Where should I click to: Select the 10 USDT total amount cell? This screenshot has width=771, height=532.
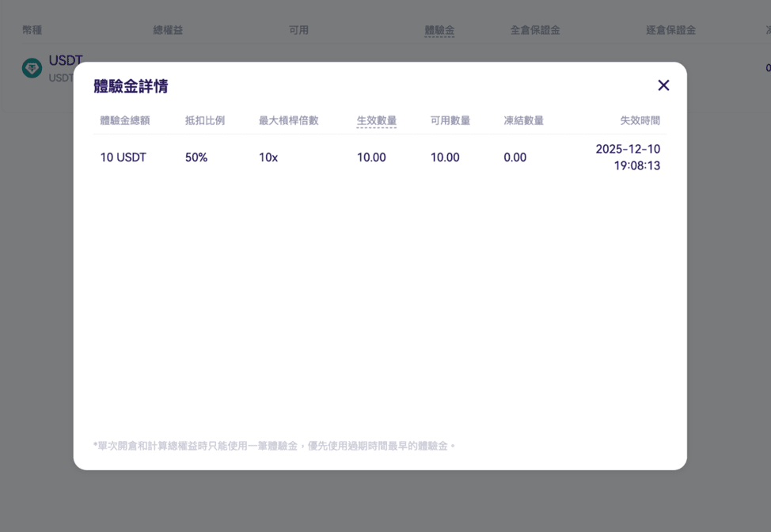(x=123, y=158)
